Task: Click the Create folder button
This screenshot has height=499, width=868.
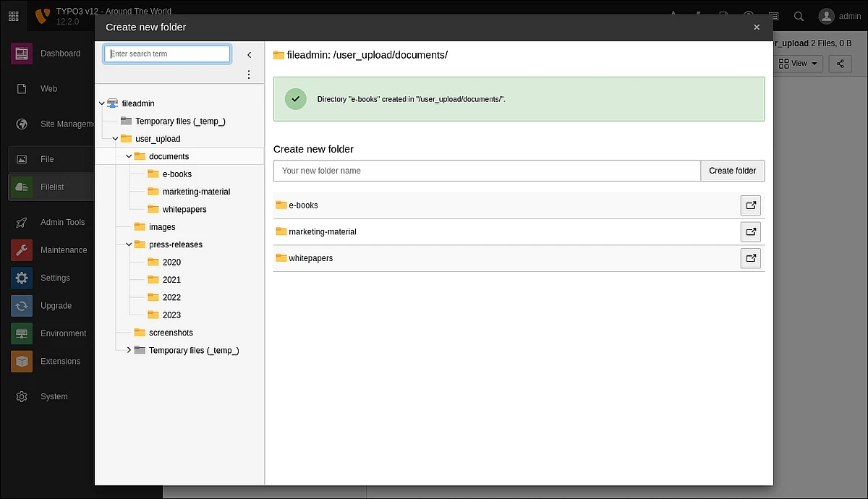Action: 732,171
